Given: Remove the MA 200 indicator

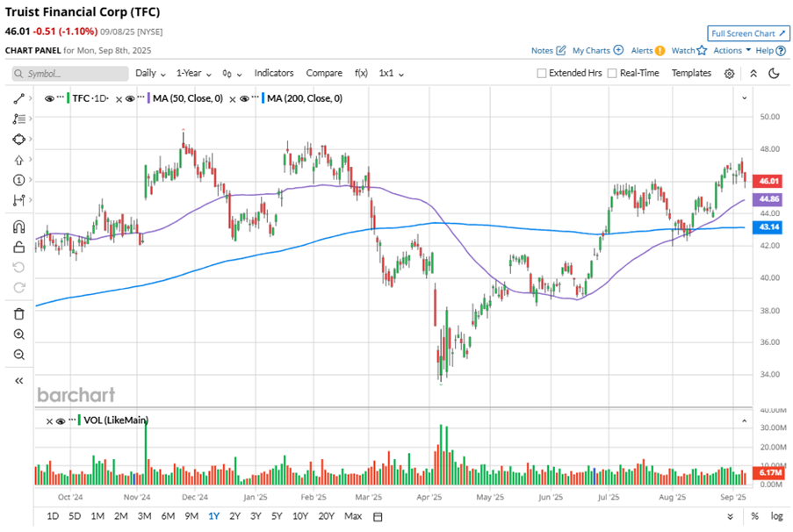Looking at the screenshot, I should 233,99.
